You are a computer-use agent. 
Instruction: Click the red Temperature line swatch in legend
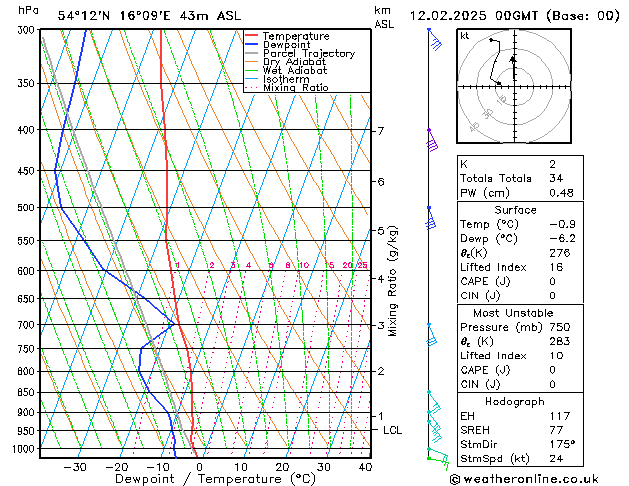pyautogui.click(x=252, y=36)
